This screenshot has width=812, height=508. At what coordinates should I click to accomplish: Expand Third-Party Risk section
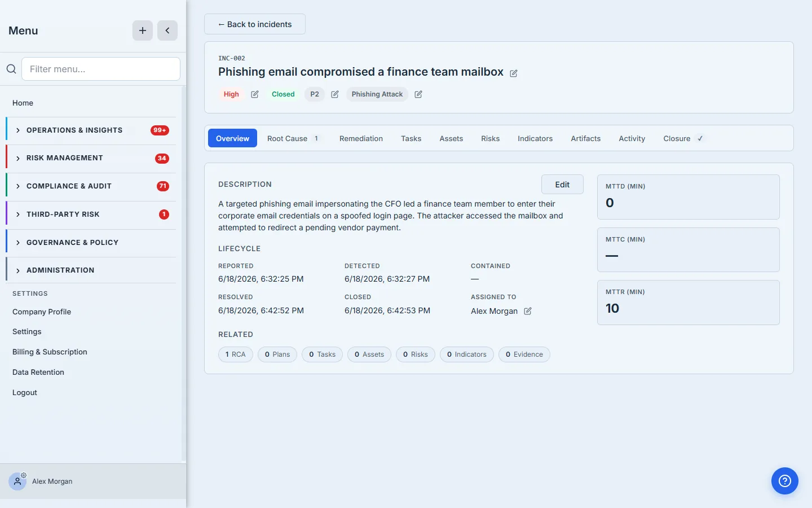91,214
